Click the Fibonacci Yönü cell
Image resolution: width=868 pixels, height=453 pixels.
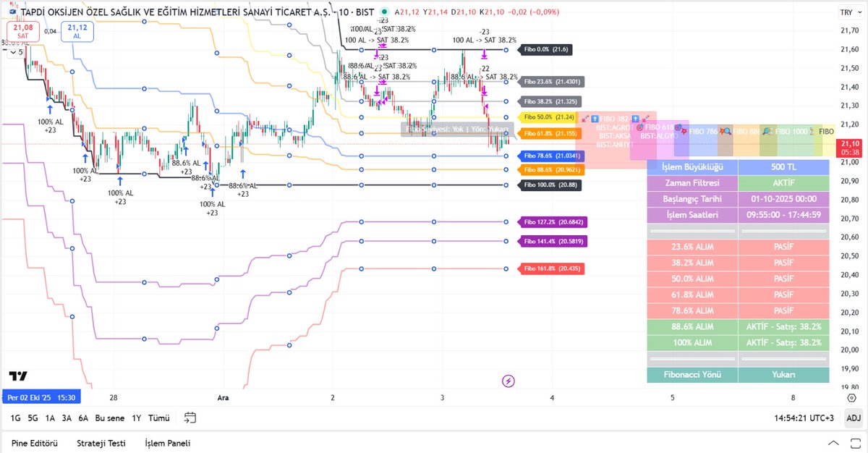pyautogui.click(x=692, y=375)
